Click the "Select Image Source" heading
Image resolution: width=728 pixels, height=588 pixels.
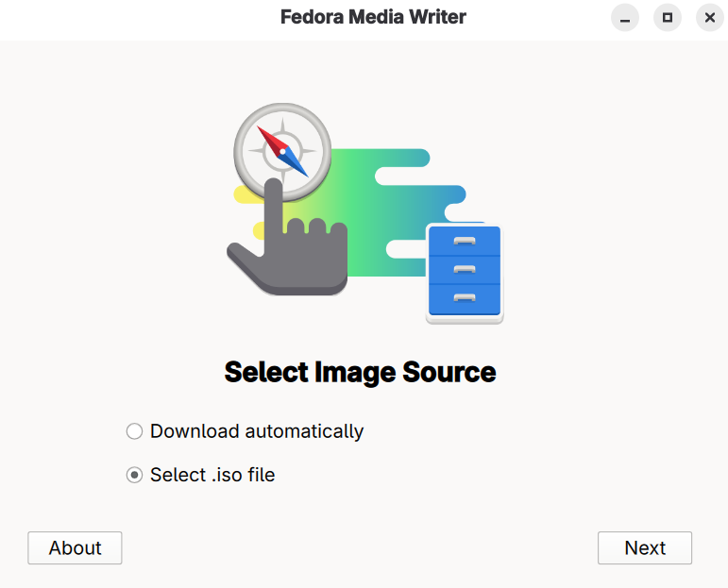click(x=360, y=372)
